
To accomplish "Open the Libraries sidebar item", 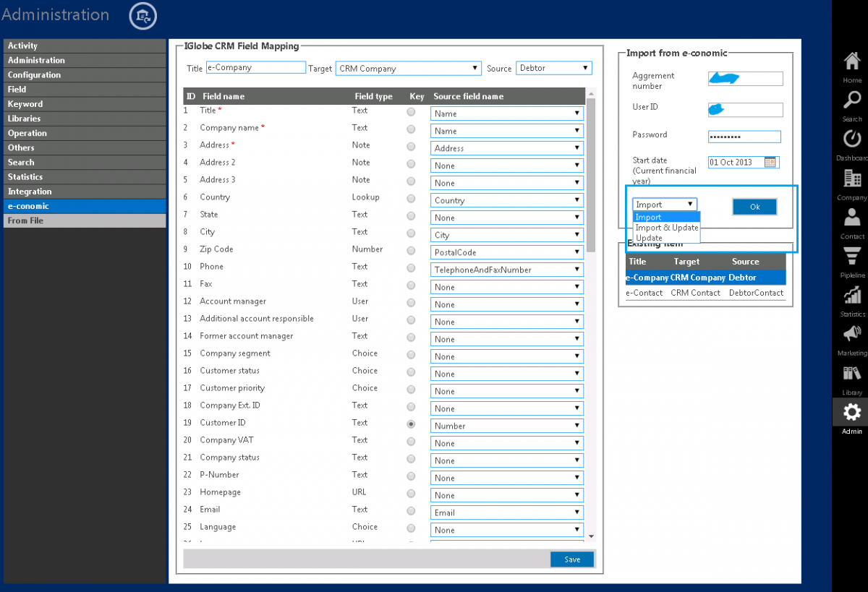I will click(x=85, y=119).
